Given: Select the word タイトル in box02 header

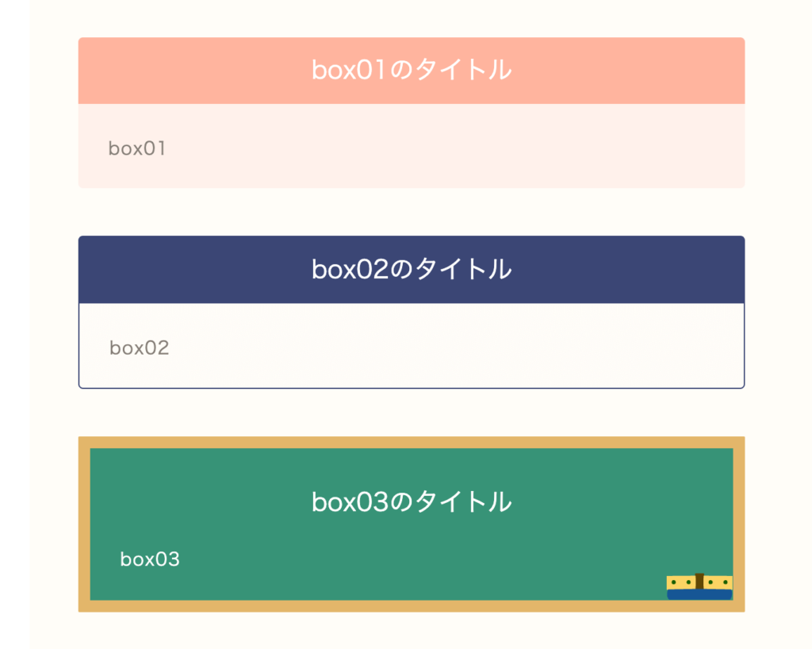Looking at the screenshot, I should pyautogui.click(x=463, y=269).
